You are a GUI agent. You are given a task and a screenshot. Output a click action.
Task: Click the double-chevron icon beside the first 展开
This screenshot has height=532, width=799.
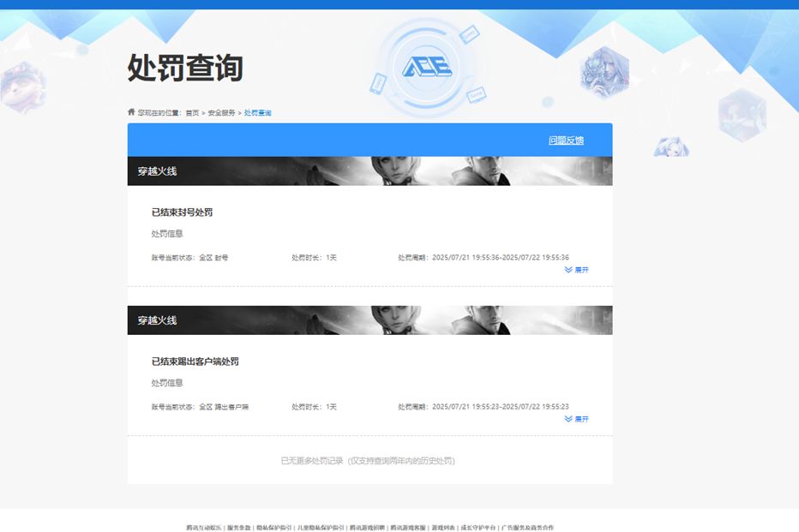tap(568, 269)
